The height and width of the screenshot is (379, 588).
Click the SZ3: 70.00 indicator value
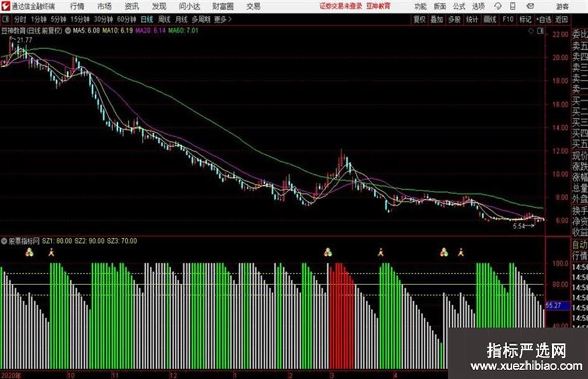pyautogui.click(x=122, y=241)
